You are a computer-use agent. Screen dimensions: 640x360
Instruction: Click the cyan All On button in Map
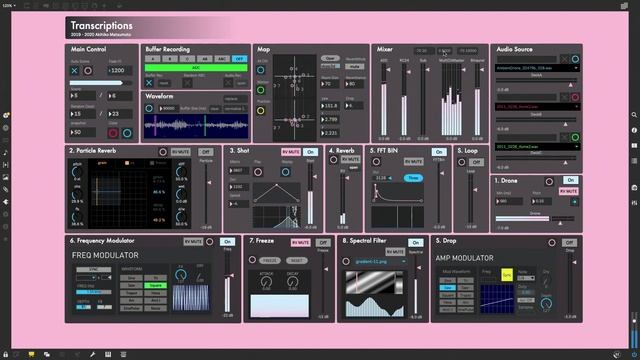coord(260,70)
